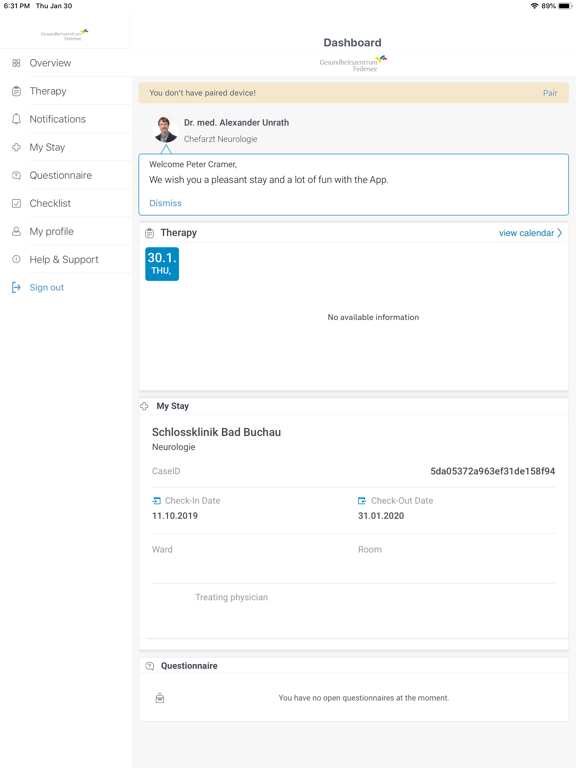Click Dr. Alexander Unrath's profile photo
This screenshot has width=576, height=768.
[x=166, y=129]
